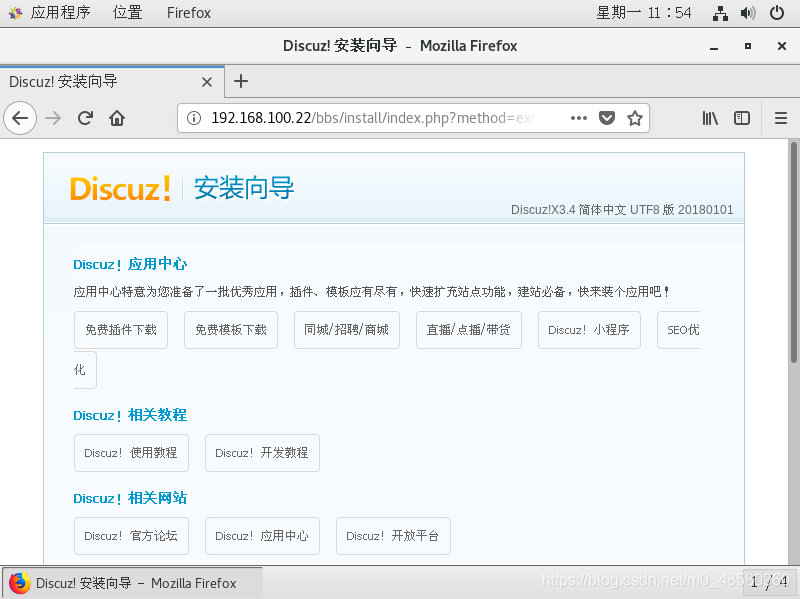
Task: Open 同城/招聘/商城 link
Action: (x=347, y=330)
